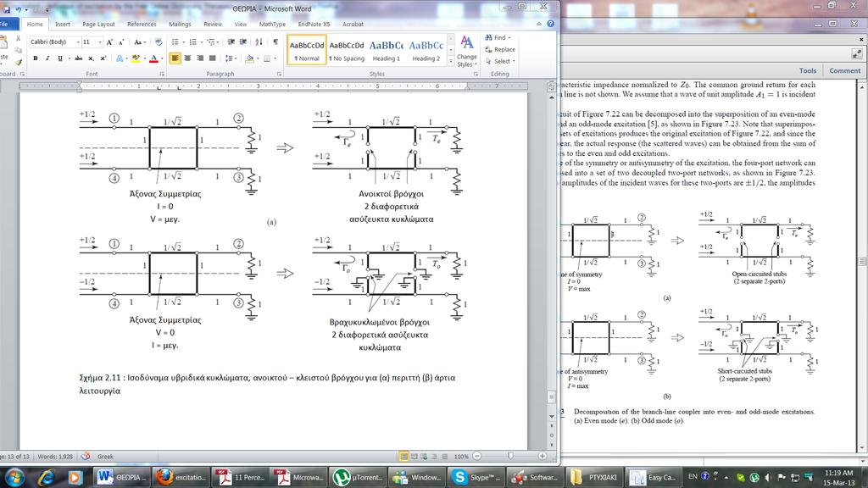Apply Heading 2 style
Image resolution: width=868 pixels, height=488 pixels.
click(426, 50)
